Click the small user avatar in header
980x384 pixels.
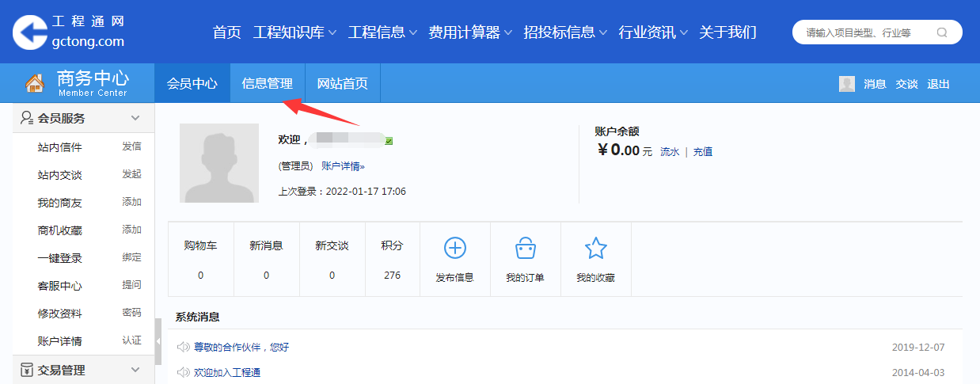pyautogui.click(x=847, y=84)
